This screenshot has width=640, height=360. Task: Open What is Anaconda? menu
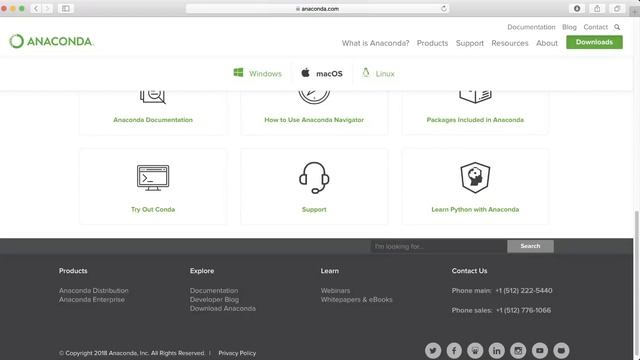click(376, 43)
